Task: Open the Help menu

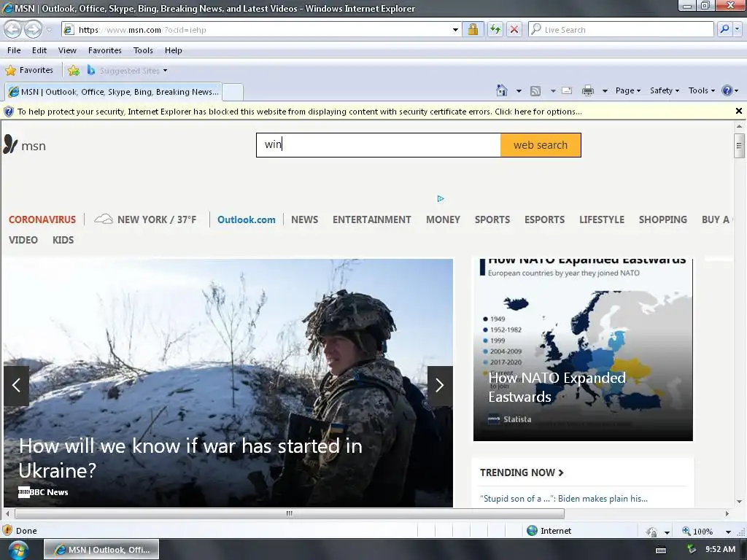Action: click(174, 50)
